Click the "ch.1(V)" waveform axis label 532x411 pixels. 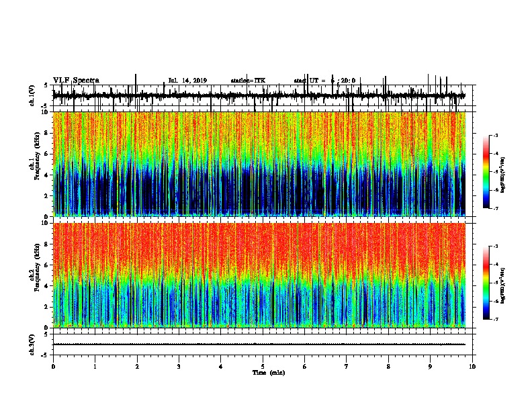click(x=32, y=95)
